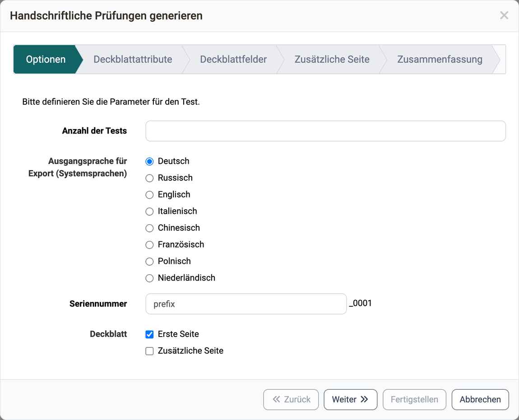Choose Französisch language option
Viewport: 519px width, 420px height.
(x=150, y=245)
